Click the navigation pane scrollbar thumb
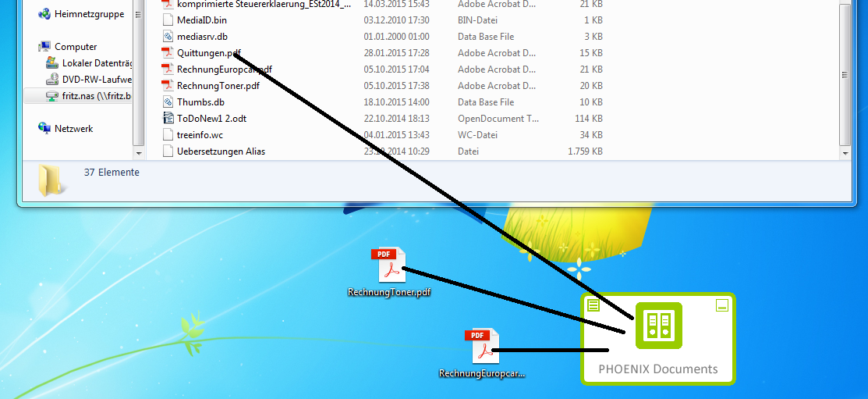The width and height of the screenshot is (868, 399). pyautogui.click(x=139, y=74)
